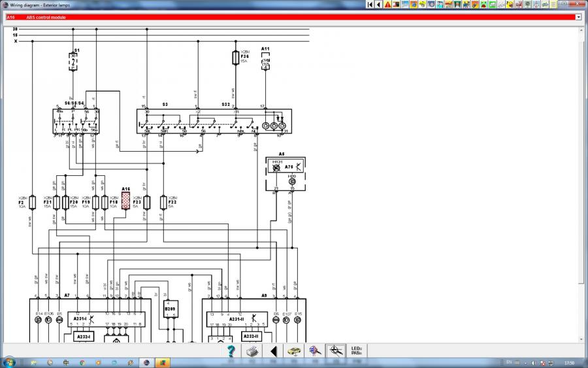Image resolution: width=588 pixels, height=368 pixels.
Task: Go back using the black arrow button
Action: pyautogui.click(x=273, y=351)
